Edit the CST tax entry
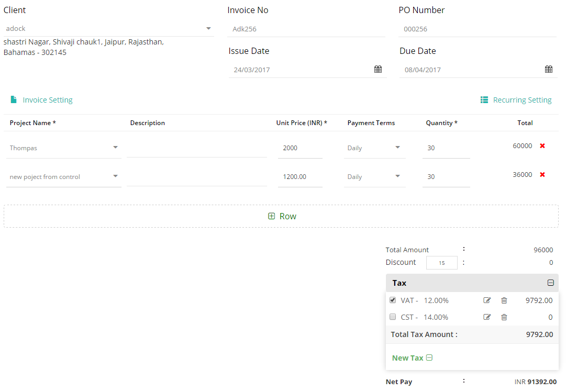Screen dimensions: 566x392 click(x=487, y=317)
